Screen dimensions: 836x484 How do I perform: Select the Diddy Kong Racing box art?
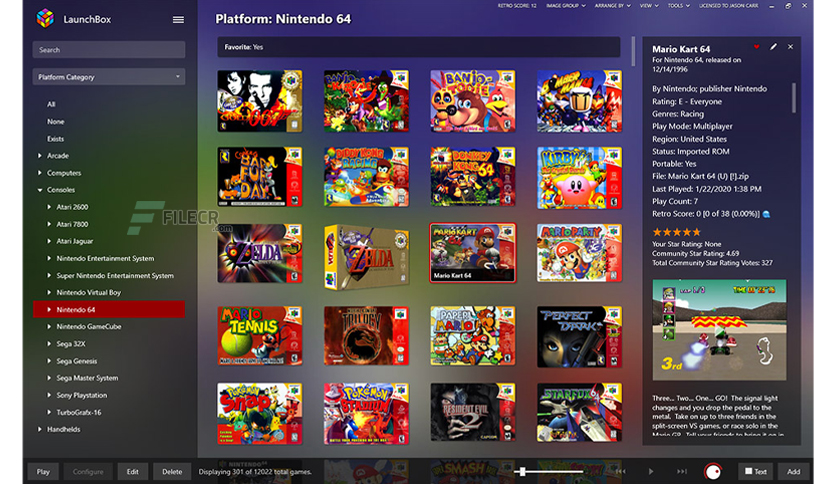pos(366,177)
